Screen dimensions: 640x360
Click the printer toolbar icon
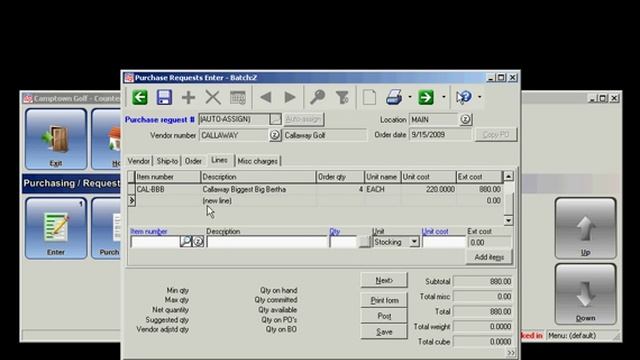394,97
